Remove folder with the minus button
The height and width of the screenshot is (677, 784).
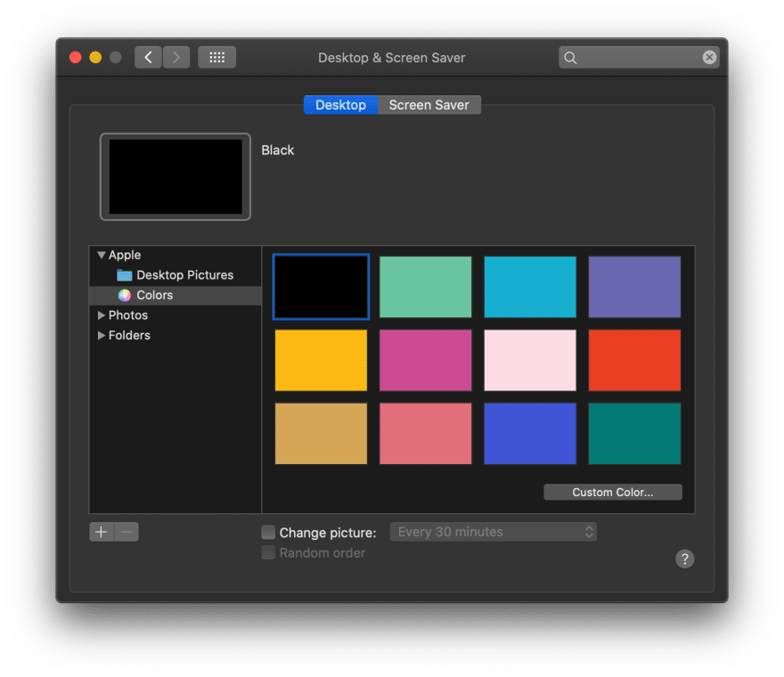127,532
